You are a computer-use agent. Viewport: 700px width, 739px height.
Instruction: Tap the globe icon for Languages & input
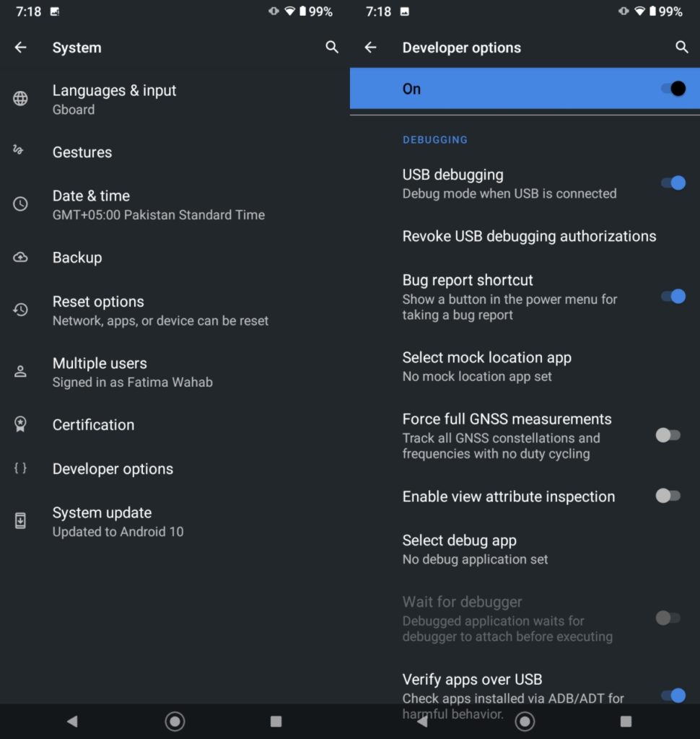click(x=21, y=99)
